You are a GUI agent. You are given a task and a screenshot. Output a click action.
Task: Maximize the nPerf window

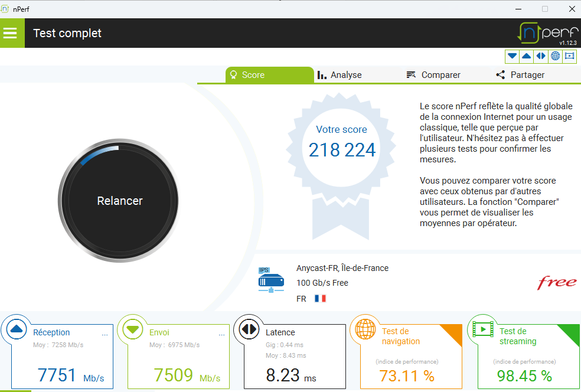click(x=544, y=9)
